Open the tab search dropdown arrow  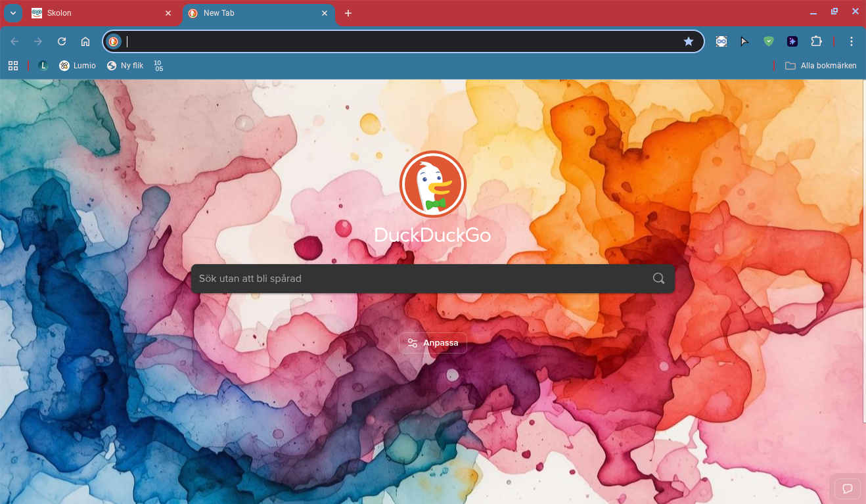click(13, 13)
